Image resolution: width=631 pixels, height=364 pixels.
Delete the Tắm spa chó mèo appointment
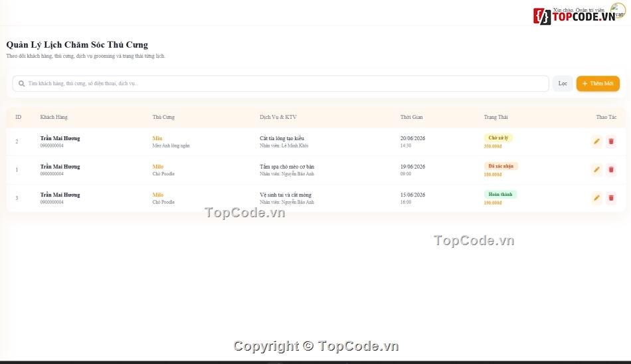point(611,169)
